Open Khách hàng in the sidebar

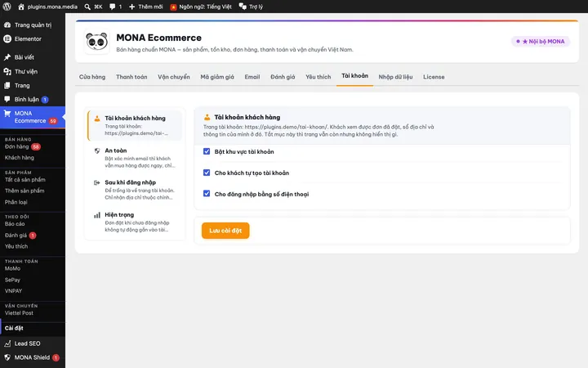[20, 158]
